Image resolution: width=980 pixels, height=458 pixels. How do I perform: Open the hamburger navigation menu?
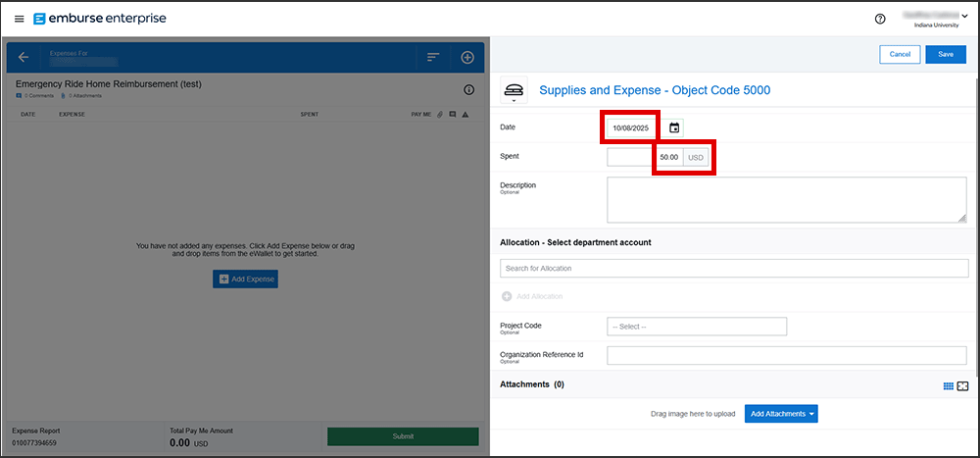click(x=19, y=19)
